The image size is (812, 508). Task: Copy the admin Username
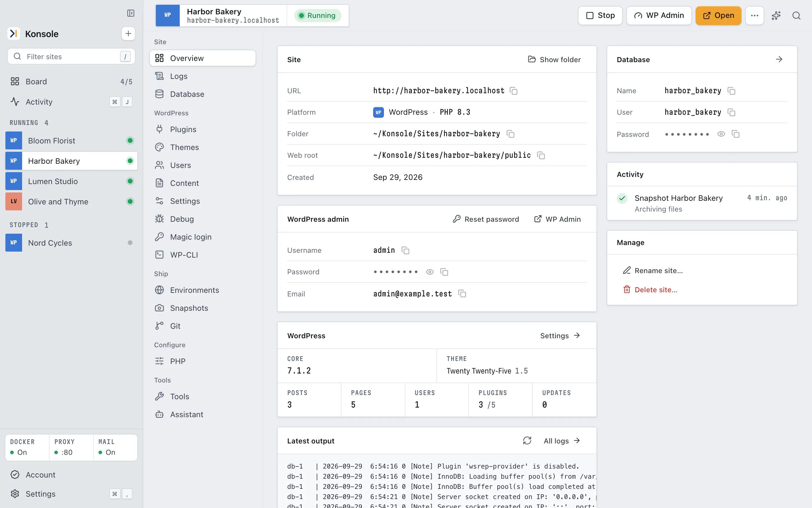[x=405, y=250]
